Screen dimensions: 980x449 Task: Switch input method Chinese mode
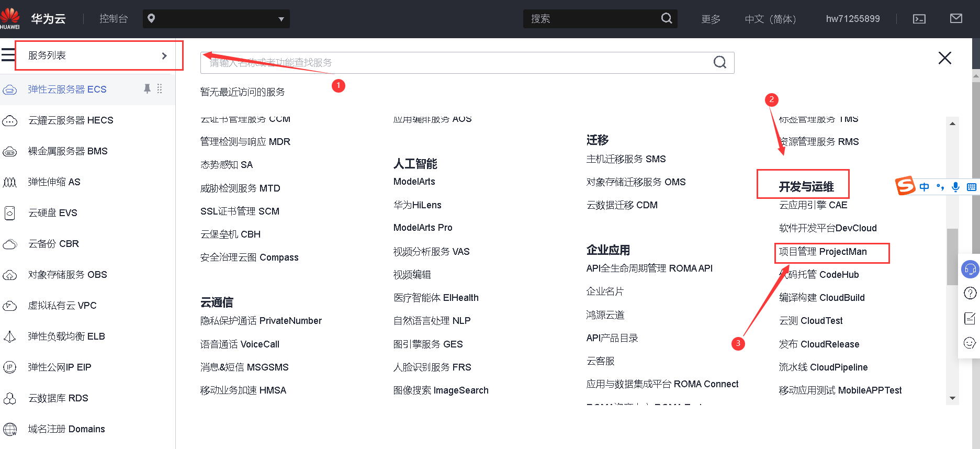tap(925, 187)
